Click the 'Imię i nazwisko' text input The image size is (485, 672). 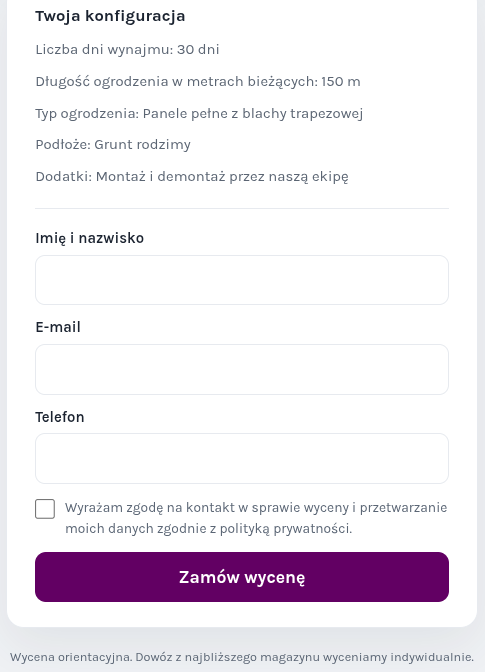pyautogui.click(x=242, y=280)
